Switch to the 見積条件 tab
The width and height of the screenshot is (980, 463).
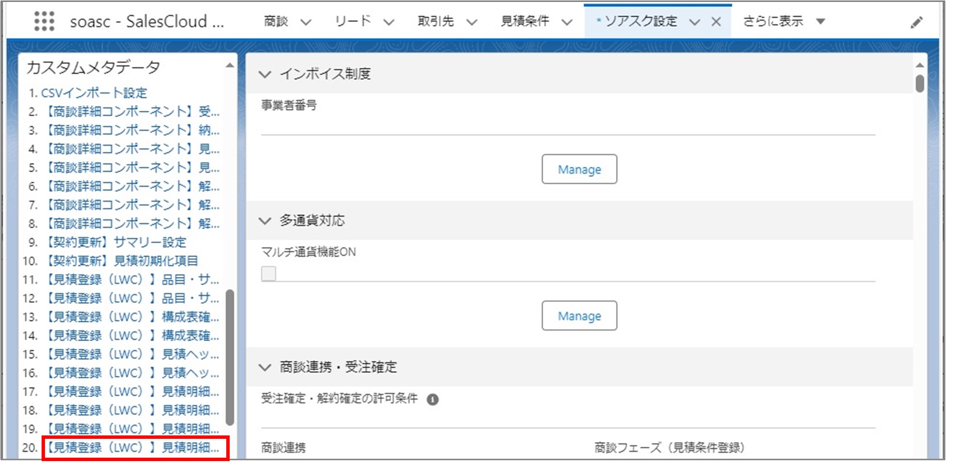(525, 21)
